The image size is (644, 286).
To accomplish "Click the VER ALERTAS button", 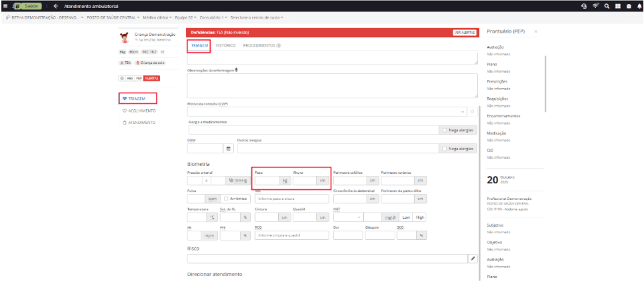I will pyautogui.click(x=464, y=32).
